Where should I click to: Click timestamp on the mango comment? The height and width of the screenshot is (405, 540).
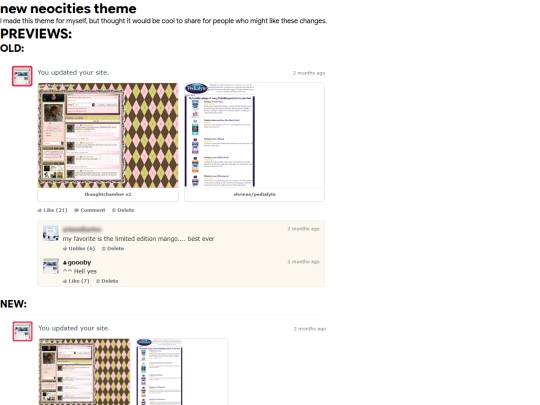(x=303, y=229)
